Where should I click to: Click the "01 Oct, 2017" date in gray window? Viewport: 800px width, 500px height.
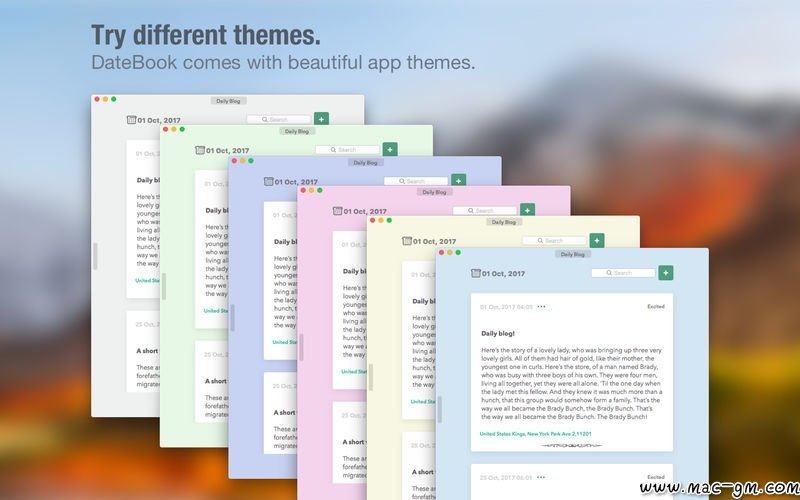(x=159, y=120)
